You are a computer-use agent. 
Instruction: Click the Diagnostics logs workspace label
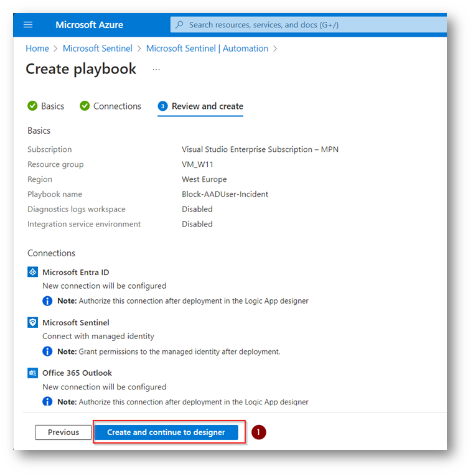coord(76,209)
